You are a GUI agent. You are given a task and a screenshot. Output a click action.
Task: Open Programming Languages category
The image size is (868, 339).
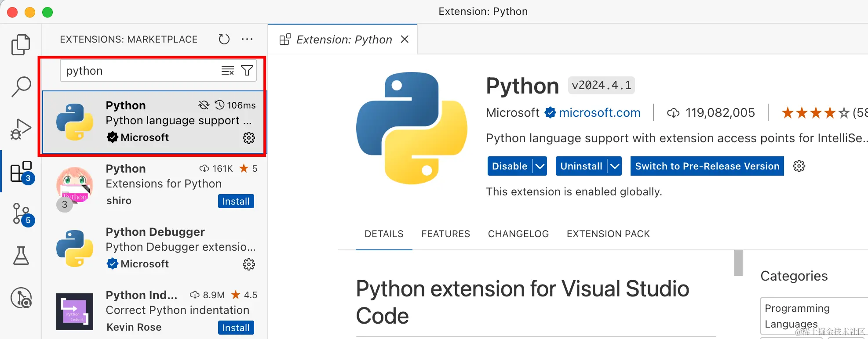[x=813, y=316]
